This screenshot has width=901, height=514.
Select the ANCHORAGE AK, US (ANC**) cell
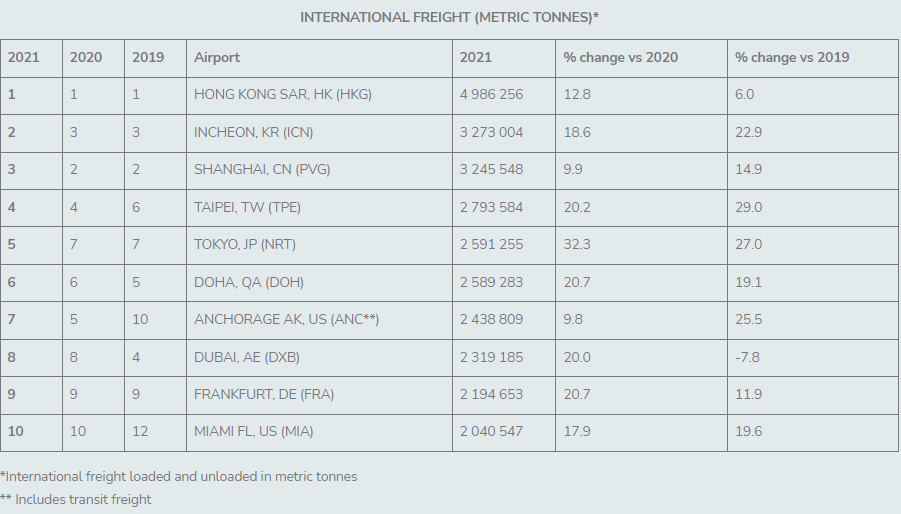319,319
